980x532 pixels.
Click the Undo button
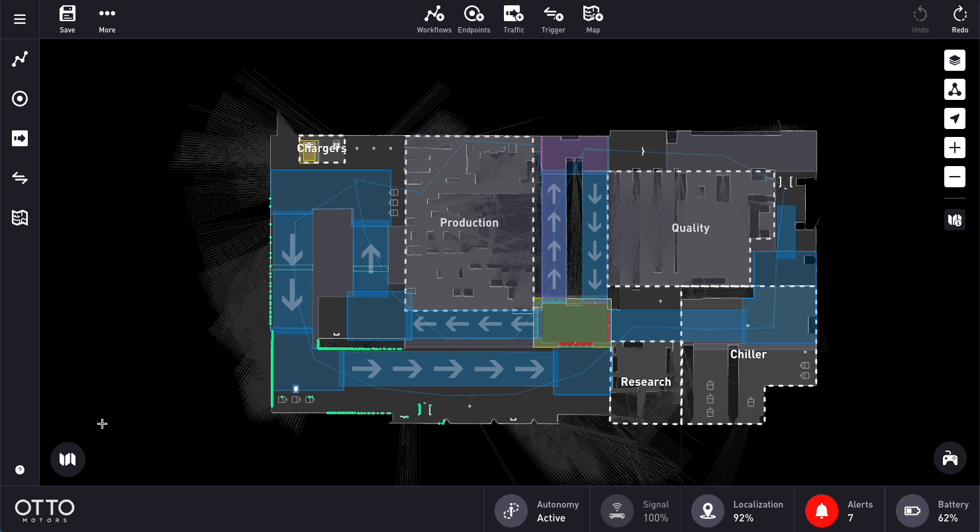pyautogui.click(x=920, y=19)
